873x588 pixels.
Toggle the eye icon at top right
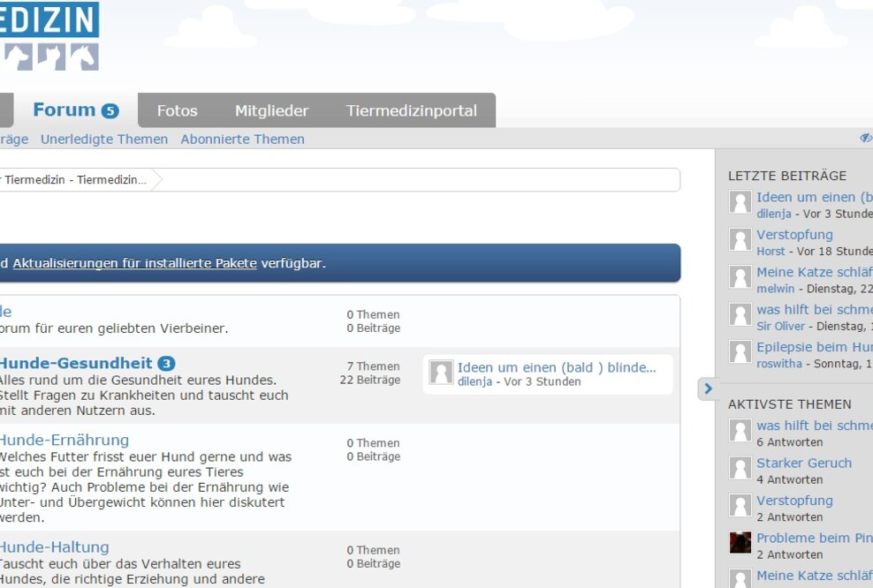(866, 139)
